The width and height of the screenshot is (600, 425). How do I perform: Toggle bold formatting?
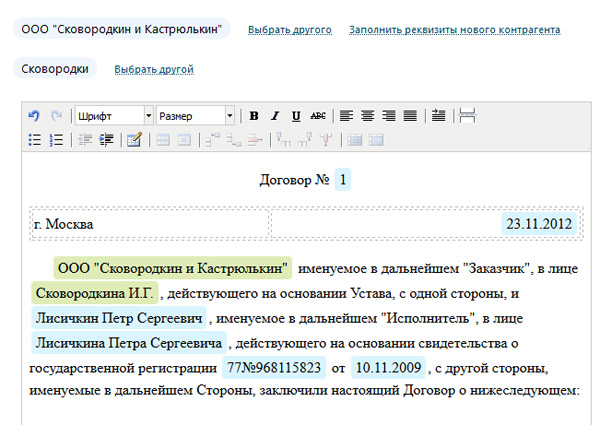[x=254, y=116]
